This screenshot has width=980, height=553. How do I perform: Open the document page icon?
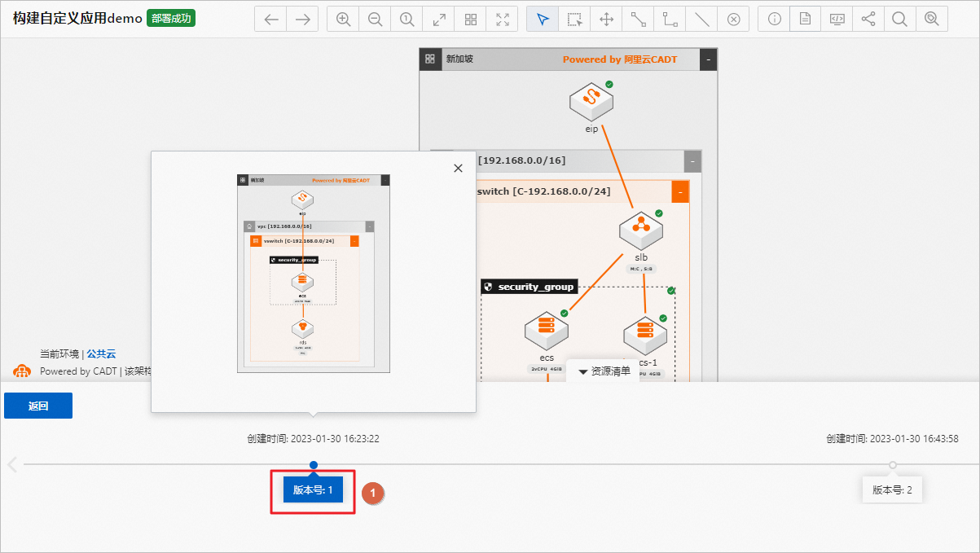(805, 20)
